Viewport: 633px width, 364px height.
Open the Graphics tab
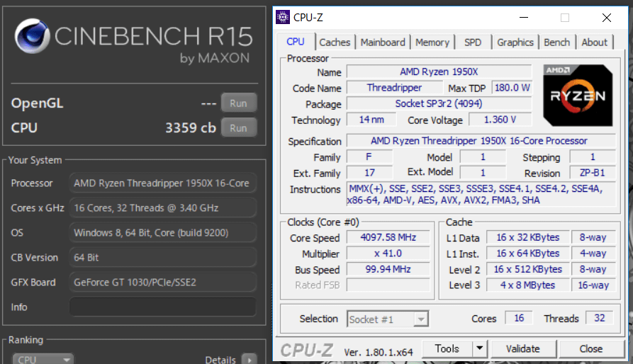(x=515, y=42)
